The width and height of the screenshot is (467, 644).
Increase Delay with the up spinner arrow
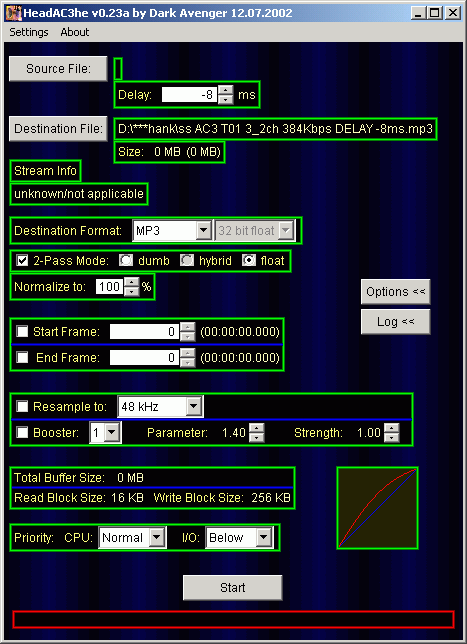pos(225,90)
